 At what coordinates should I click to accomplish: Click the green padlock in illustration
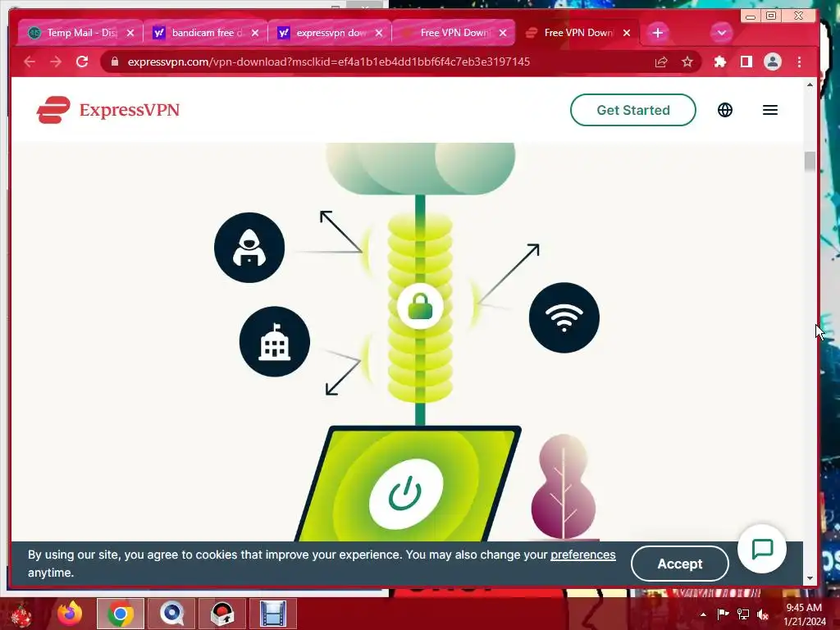coord(420,307)
